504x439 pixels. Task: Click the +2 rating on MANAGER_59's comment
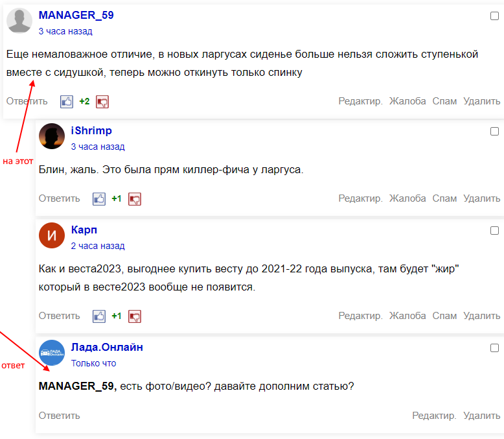click(x=84, y=101)
